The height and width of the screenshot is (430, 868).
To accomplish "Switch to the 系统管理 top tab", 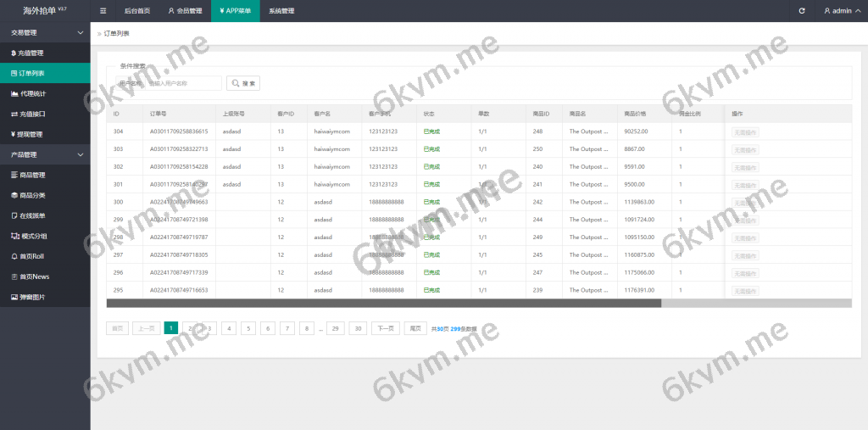I will tap(281, 11).
